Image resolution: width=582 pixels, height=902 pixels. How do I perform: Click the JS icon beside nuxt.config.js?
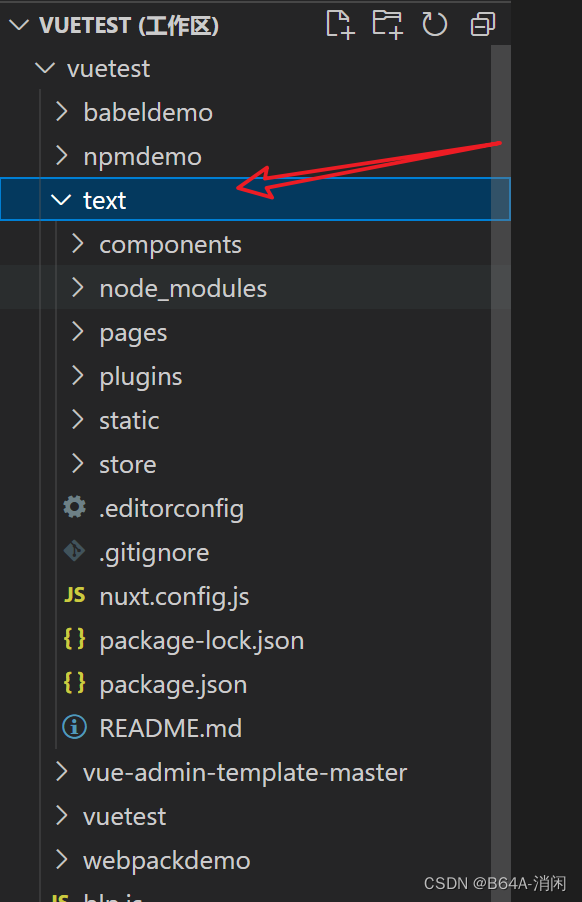[73, 596]
